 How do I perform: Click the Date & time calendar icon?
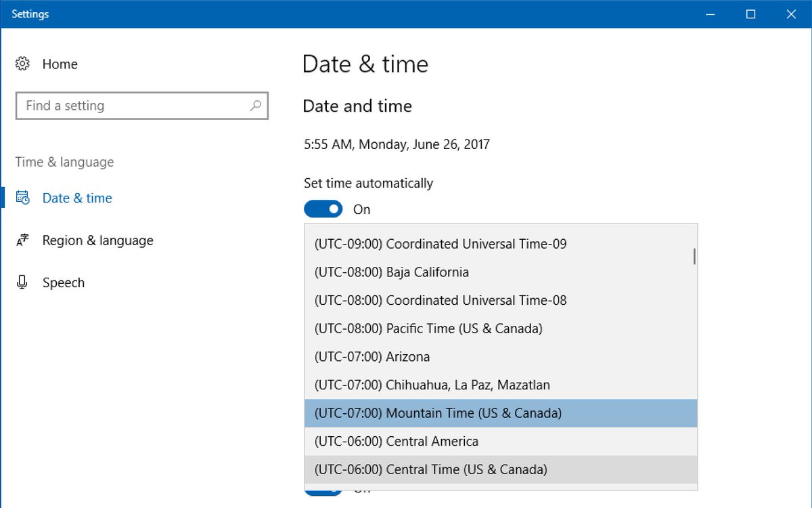point(22,198)
